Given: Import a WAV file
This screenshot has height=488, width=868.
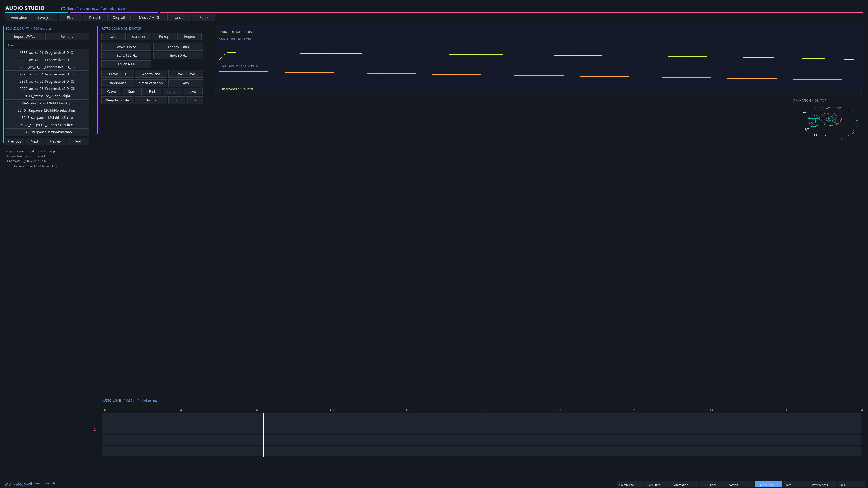Looking at the screenshot, I should point(25,36).
